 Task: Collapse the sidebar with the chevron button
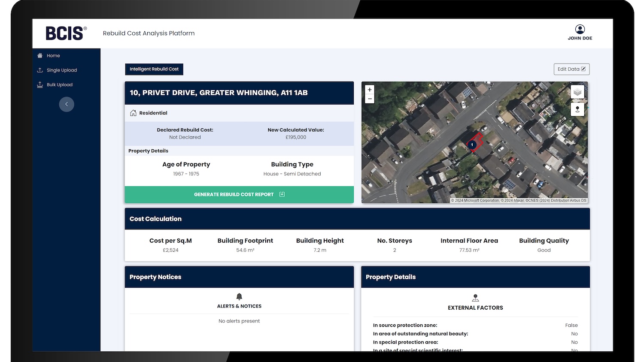(67, 104)
